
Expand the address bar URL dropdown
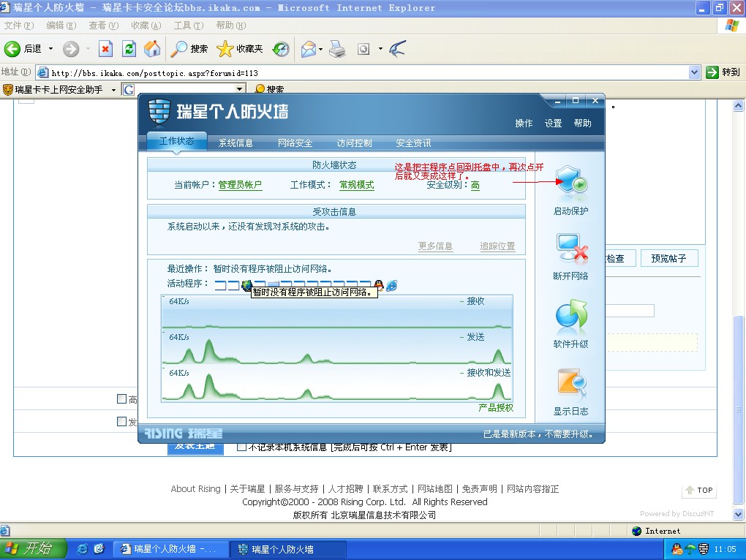click(x=695, y=72)
